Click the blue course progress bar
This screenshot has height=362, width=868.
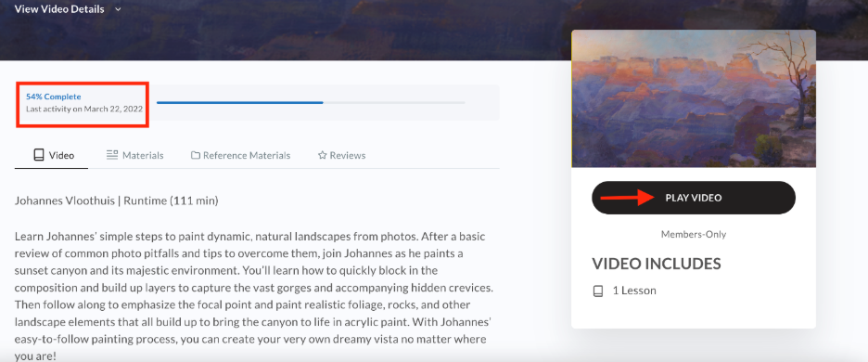click(311, 102)
